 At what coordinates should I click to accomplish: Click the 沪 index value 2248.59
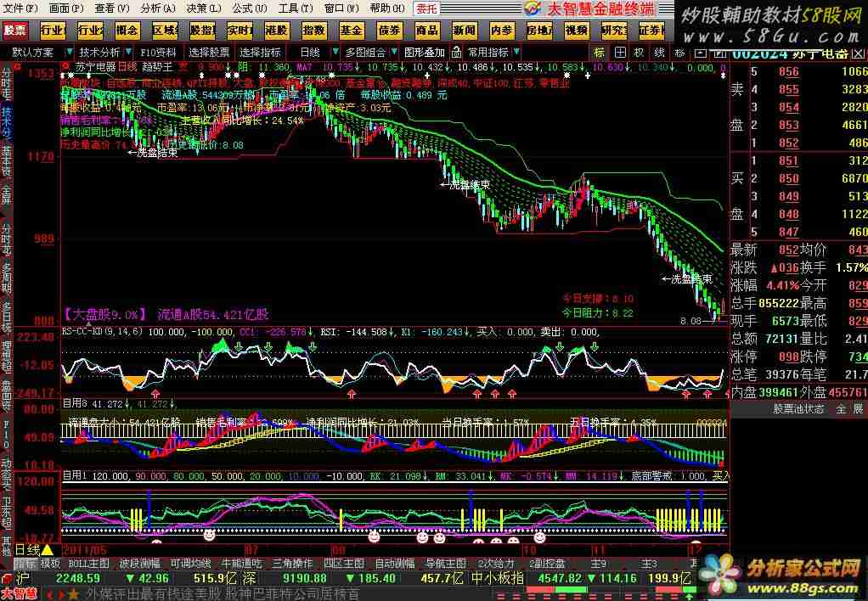pos(77,579)
